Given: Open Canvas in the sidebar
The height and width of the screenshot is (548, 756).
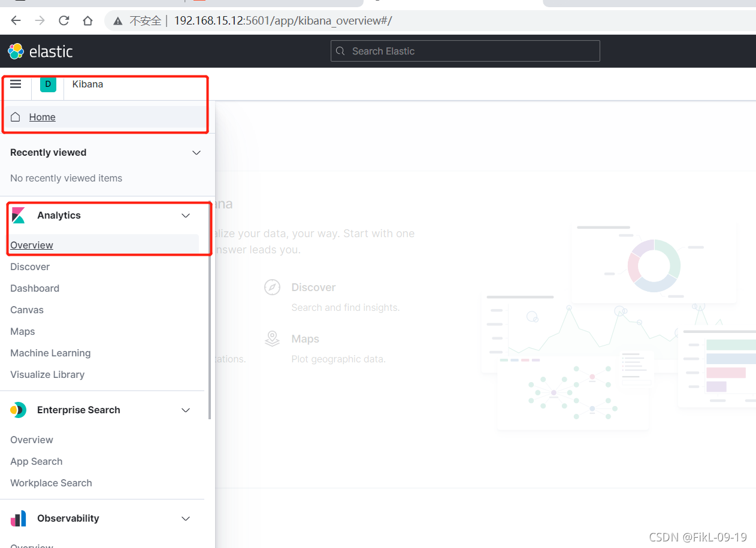Looking at the screenshot, I should (27, 310).
